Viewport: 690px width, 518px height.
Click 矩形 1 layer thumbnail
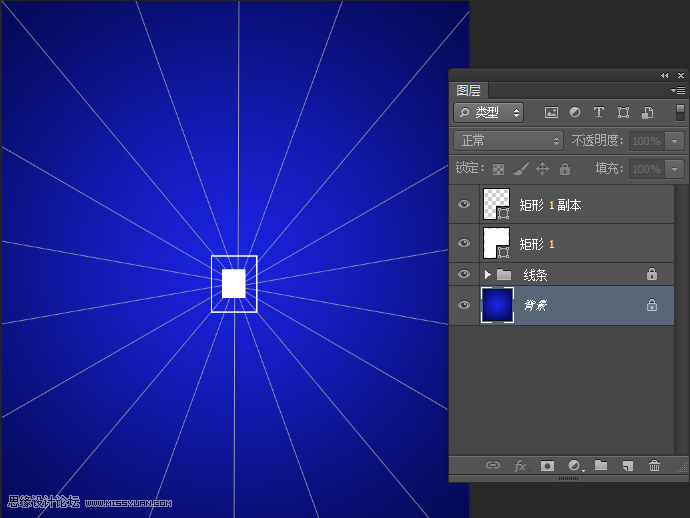(x=496, y=243)
